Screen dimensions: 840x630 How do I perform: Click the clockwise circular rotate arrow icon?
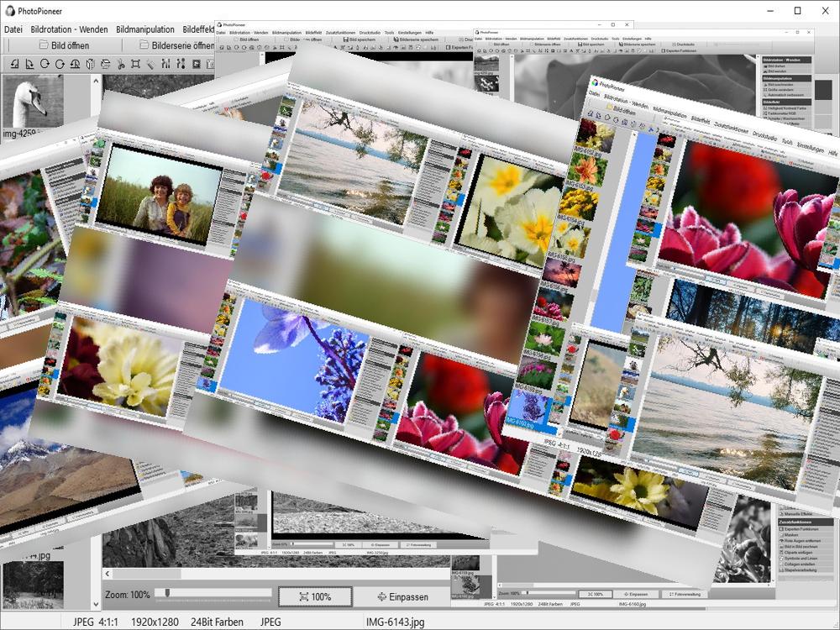(45, 64)
